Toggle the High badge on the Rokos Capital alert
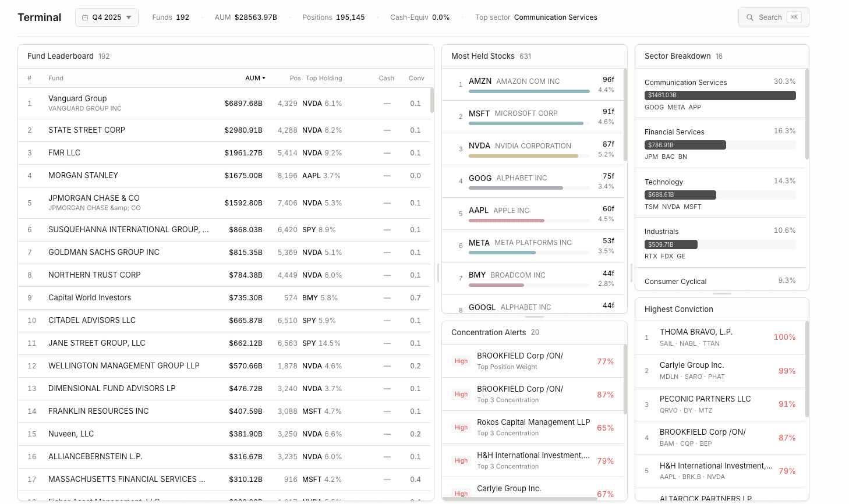The width and height of the screenshot is (849, 504). tap(461, 427)
